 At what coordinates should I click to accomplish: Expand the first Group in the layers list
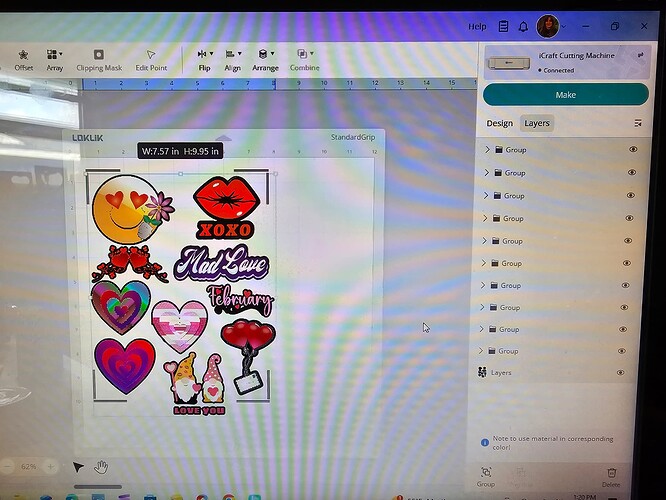[x=488, y=150]
